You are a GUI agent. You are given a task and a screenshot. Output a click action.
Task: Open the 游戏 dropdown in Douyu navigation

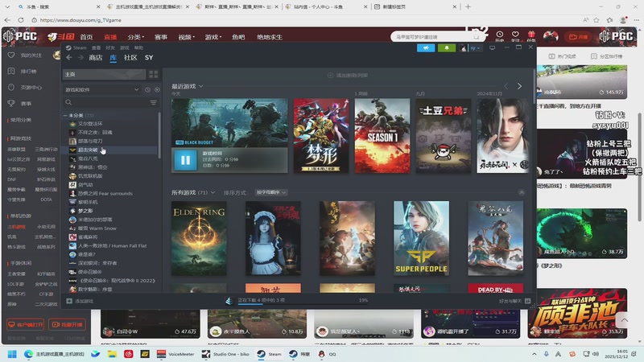point(213,37)
